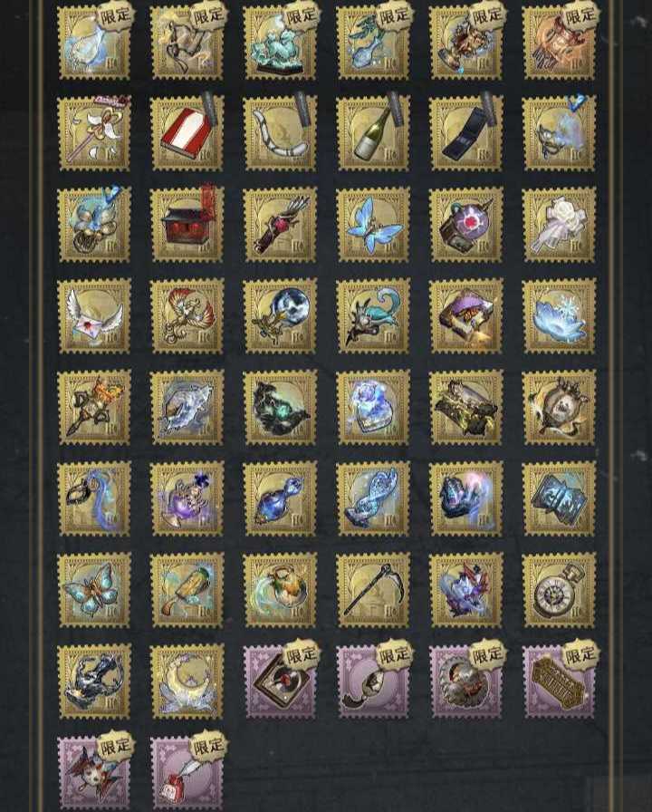Select the full moon orb stamp
This screenshot has width=652, height=812.
(280, 316)
